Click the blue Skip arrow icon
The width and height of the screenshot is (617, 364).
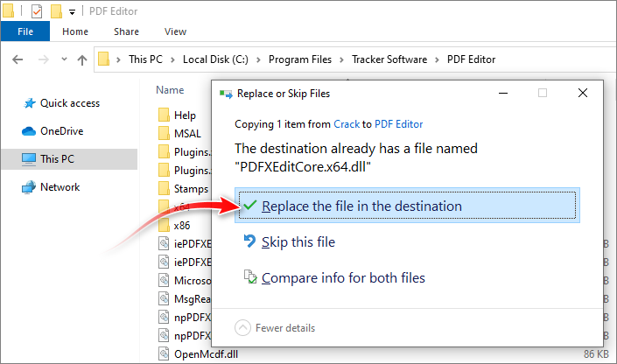(x=249, y=241)
